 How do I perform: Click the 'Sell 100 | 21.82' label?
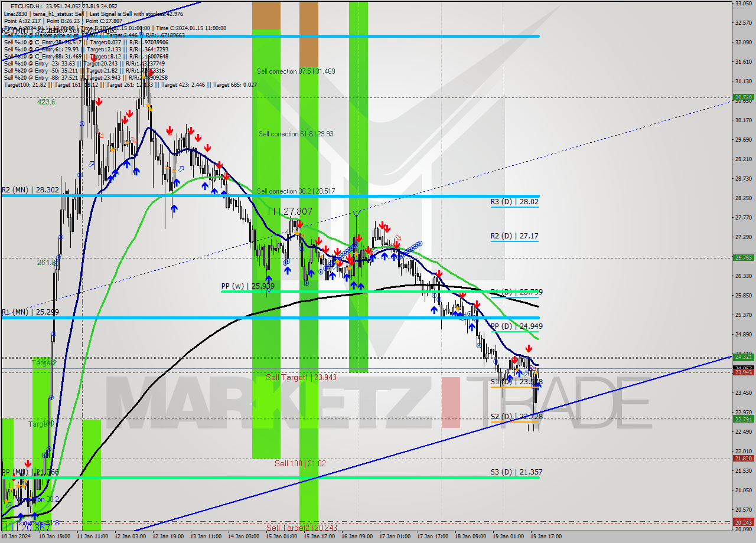[x=301, y=463]
